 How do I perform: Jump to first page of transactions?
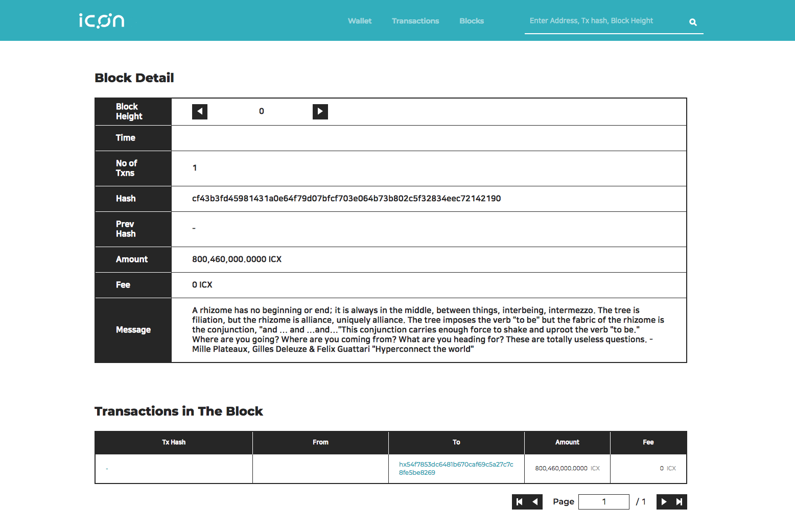[x=520, y=502]
